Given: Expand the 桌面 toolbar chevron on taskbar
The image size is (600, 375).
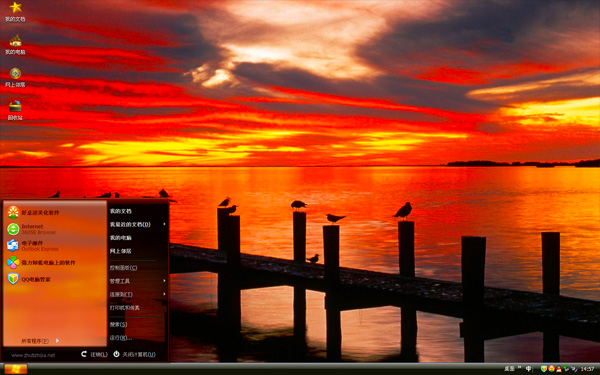Looking at the screenshot, I should click(519, 367).
